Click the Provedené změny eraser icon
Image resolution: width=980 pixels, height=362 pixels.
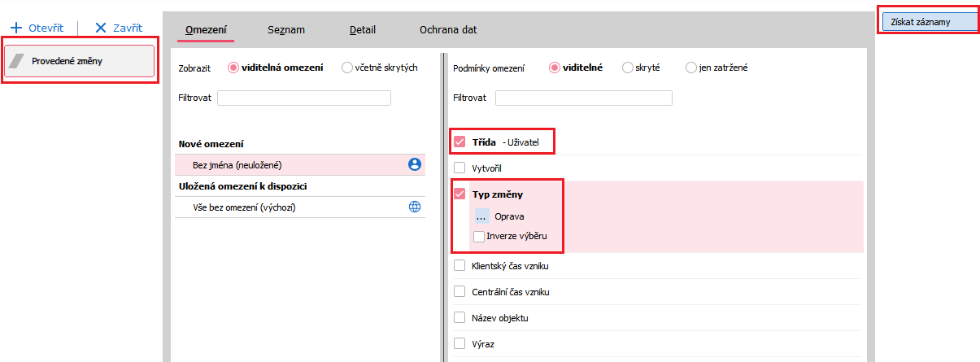[18, 61]
